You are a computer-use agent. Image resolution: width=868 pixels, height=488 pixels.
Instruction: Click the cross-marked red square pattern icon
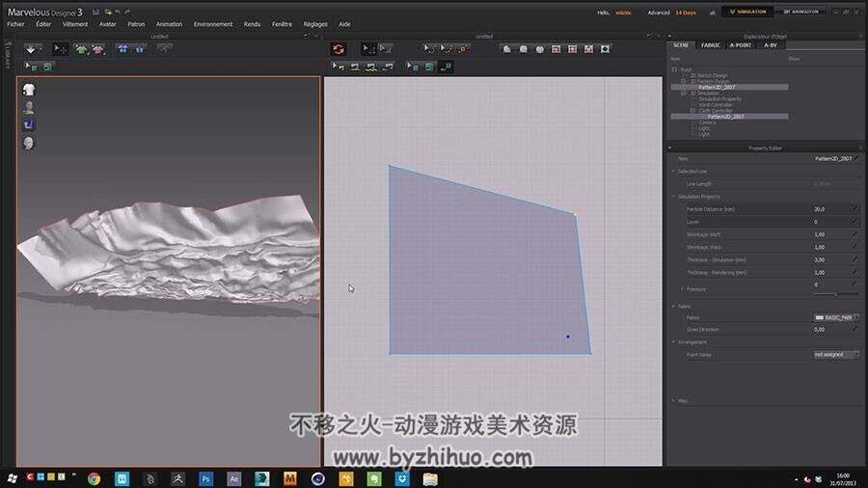click(572, 49)
